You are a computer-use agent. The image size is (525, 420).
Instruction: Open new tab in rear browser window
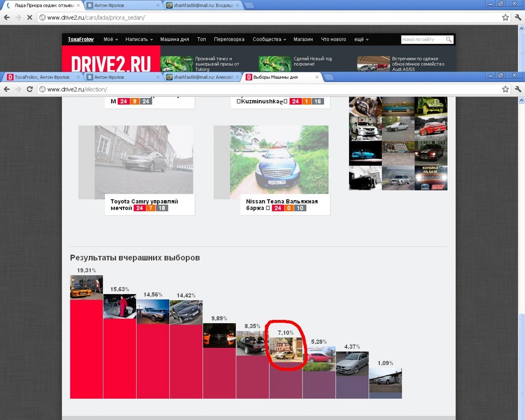pos(249,5)
